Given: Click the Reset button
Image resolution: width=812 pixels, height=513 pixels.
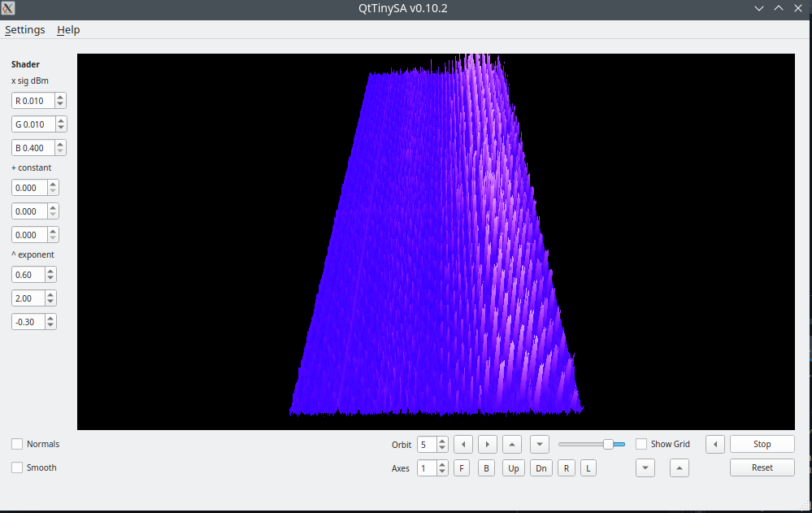Looking at the screenshot, I should [x=762, y=467].
